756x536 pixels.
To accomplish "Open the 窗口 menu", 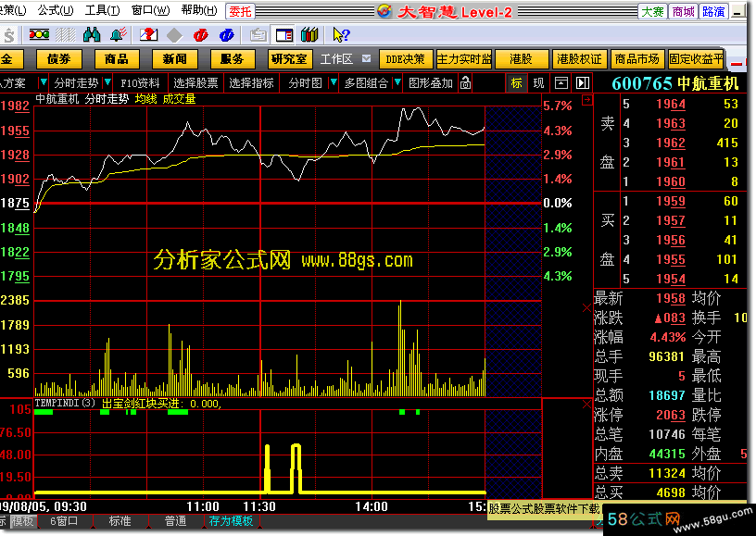I will point(150,10).
